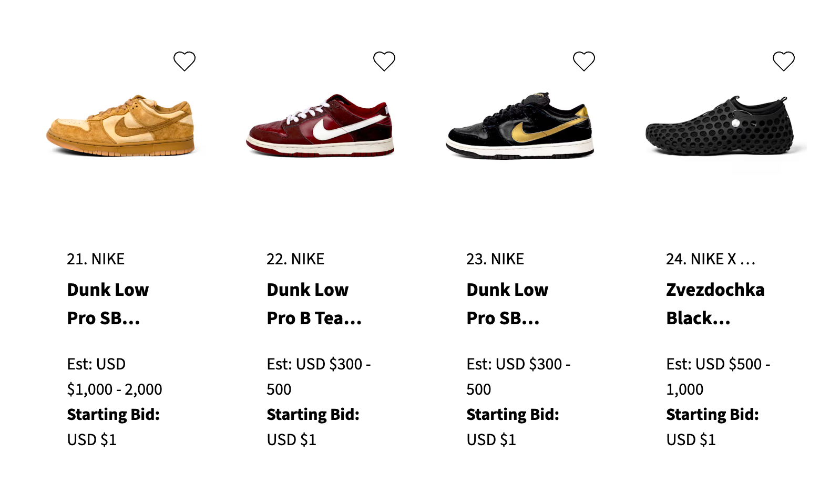Open lot 21 Dunk Low Pro SB title

(108, 304)
